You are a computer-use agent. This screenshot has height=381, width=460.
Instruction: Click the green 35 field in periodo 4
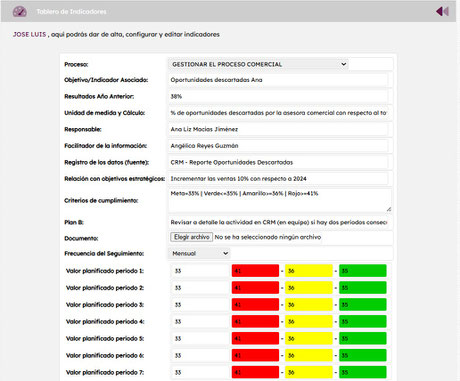pos(363,322)
